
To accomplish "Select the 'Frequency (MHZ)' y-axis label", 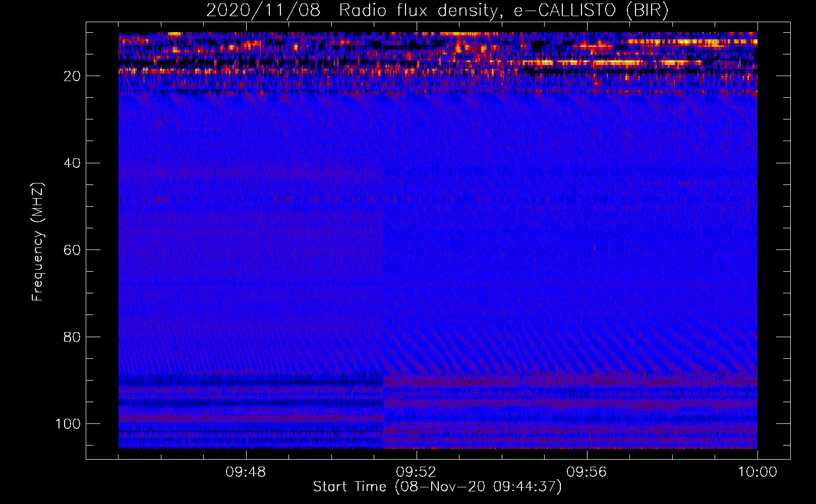I will click(x=38, y=241).
